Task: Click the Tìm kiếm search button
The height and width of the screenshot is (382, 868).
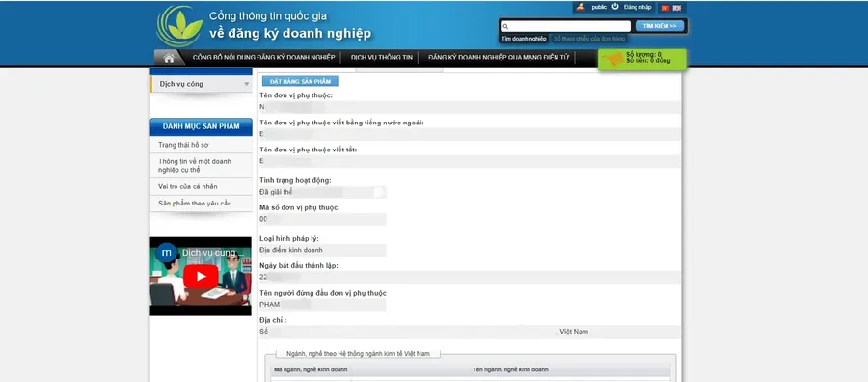Action: coord(660,26)
